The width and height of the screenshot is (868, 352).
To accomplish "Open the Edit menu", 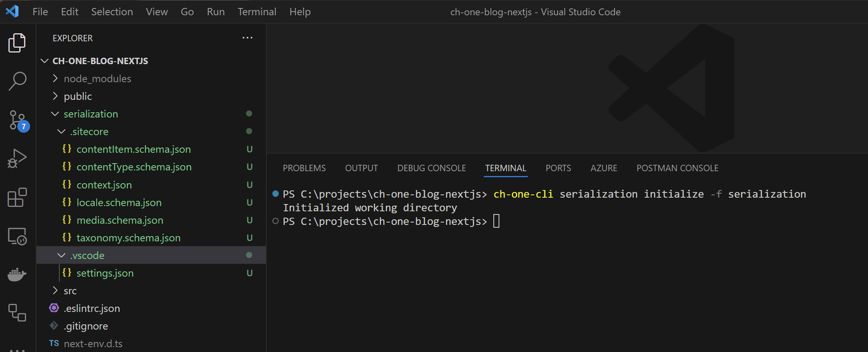I will pos(69,12).
